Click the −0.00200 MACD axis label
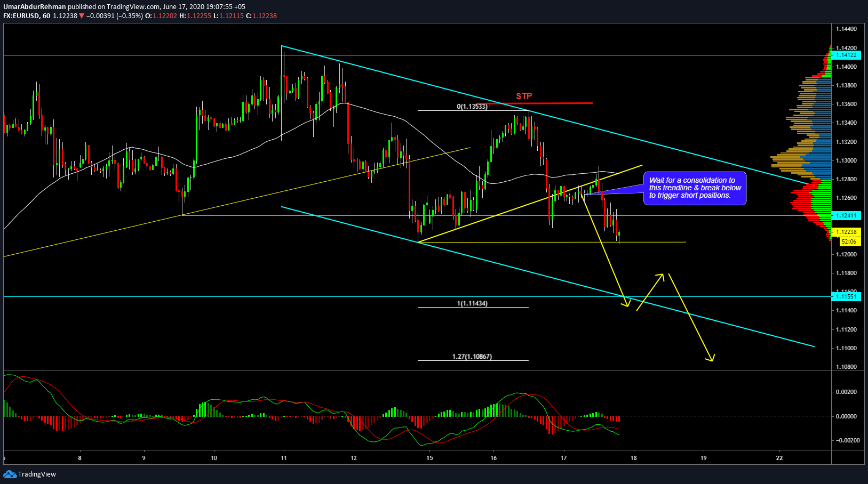The height and width of the screenshot is (484, 868). pos(847,440)
